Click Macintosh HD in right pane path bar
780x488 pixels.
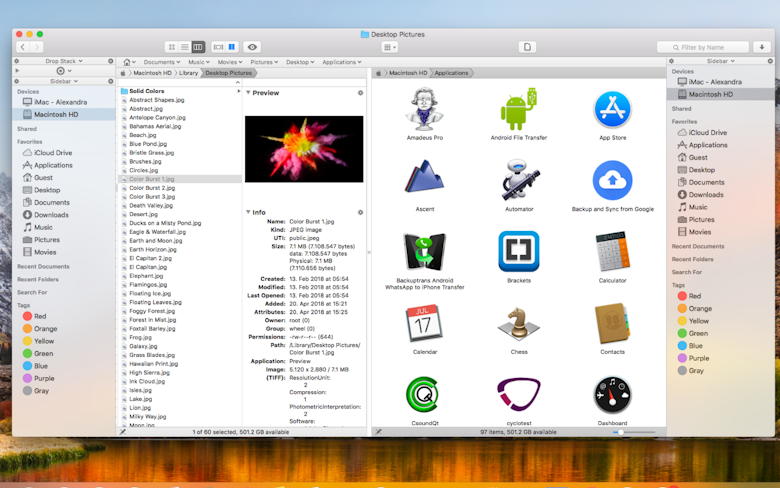(408, 73)
